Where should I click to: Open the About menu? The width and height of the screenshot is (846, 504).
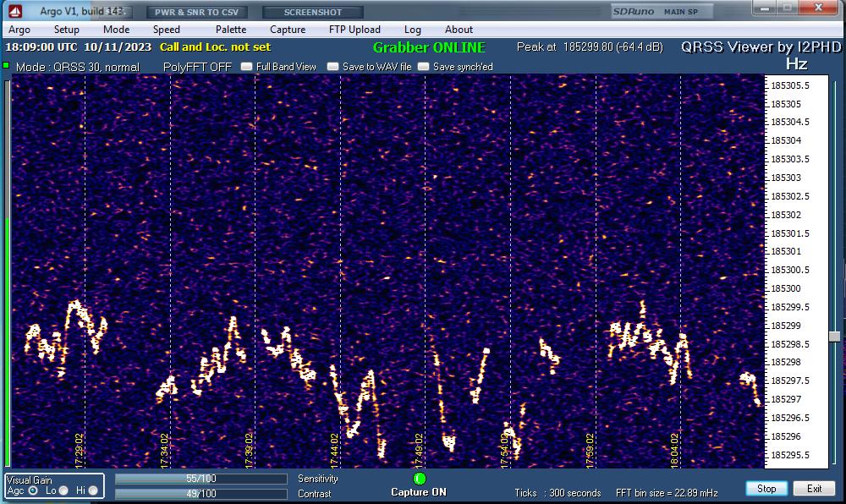pos(459,30)
